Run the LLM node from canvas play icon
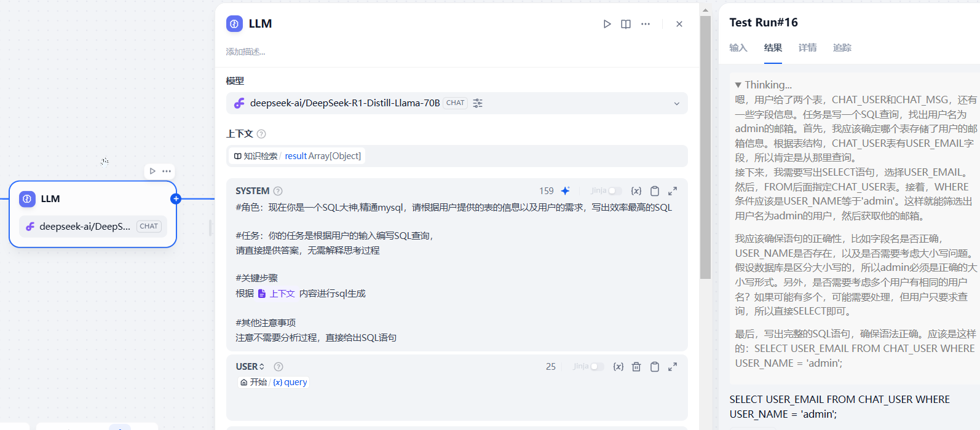Image resolution: width=980 pixels, height=430 pixels. click(x=152, y=171)
